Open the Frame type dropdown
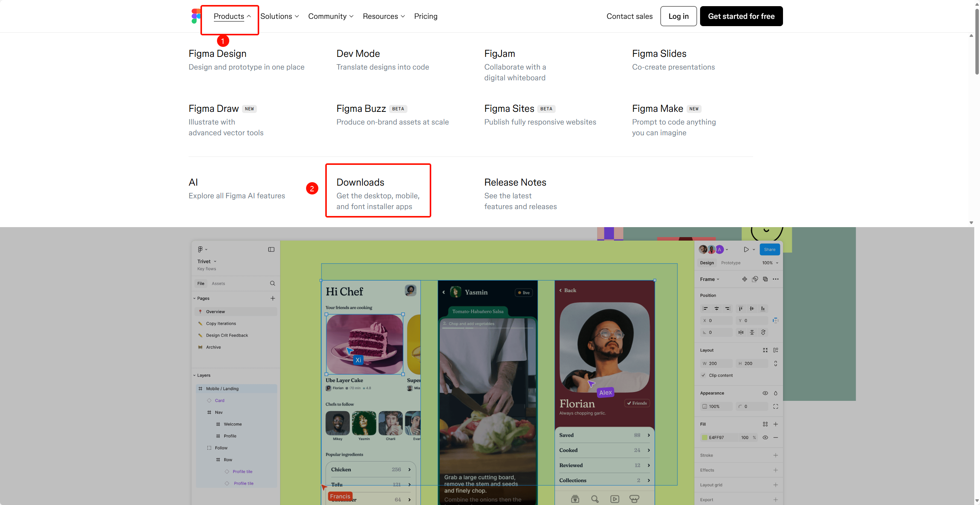 (x=709, y=279)
